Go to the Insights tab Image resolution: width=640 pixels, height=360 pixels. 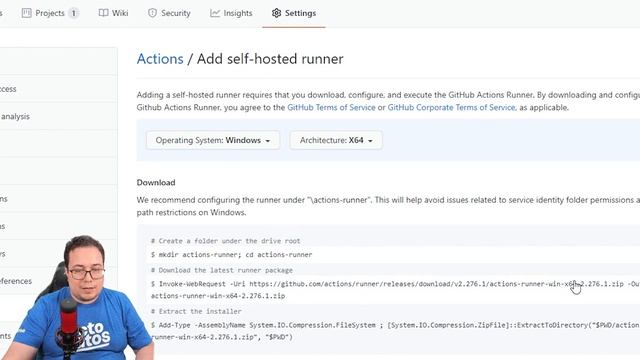point(231,13)
